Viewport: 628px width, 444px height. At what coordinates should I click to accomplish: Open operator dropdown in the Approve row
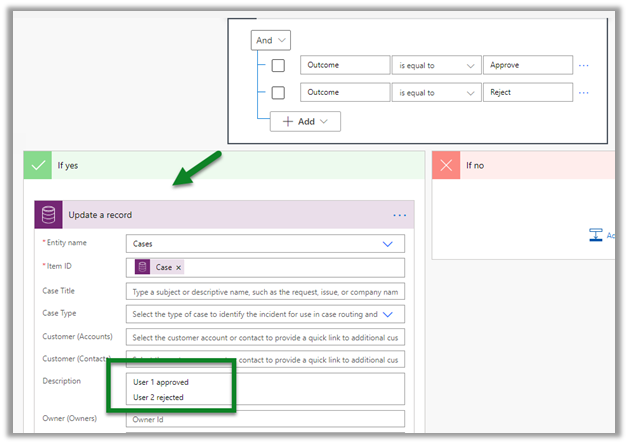click(436, 65)
